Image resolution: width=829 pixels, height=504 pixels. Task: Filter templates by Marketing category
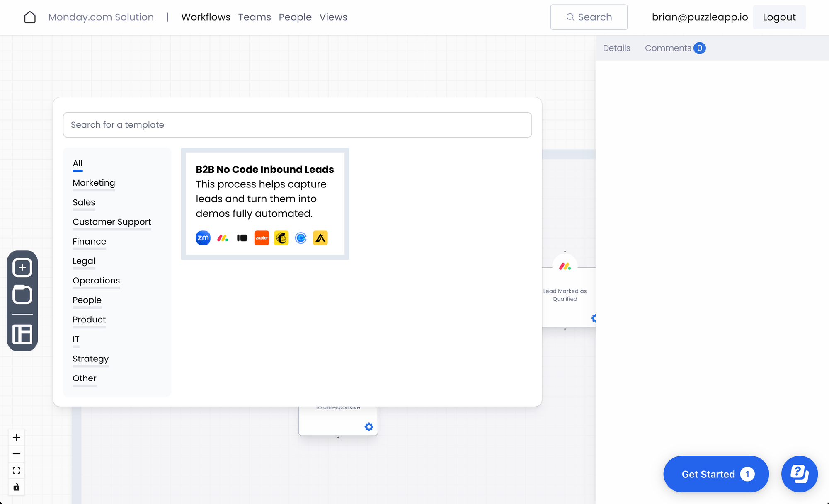[x=94, y=182]
